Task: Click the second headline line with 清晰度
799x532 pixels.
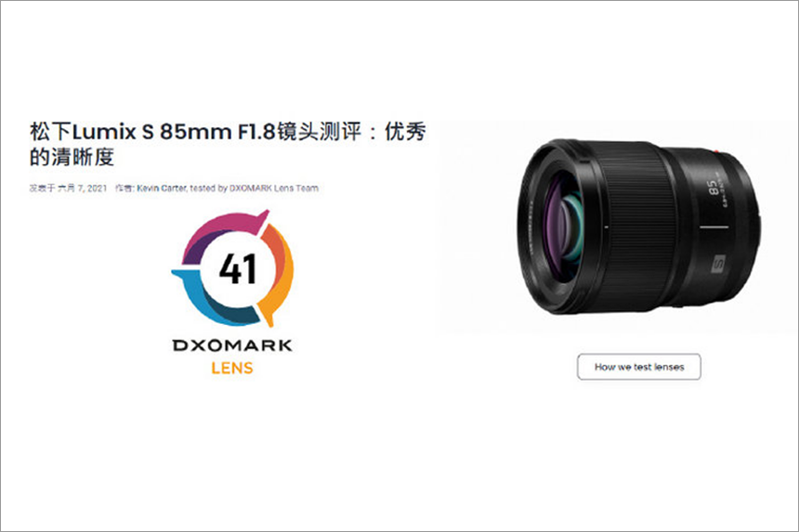Action: tap(72, 157)
